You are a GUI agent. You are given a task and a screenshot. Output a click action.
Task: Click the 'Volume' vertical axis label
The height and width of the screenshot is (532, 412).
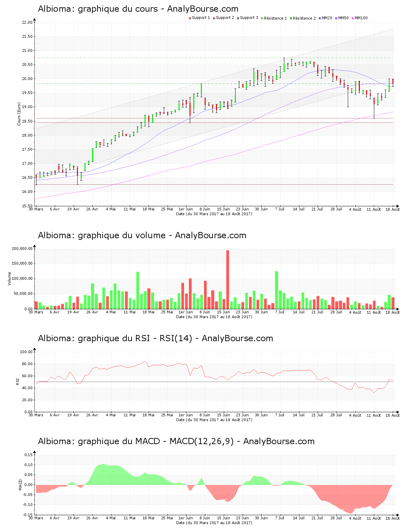point(9,279)
